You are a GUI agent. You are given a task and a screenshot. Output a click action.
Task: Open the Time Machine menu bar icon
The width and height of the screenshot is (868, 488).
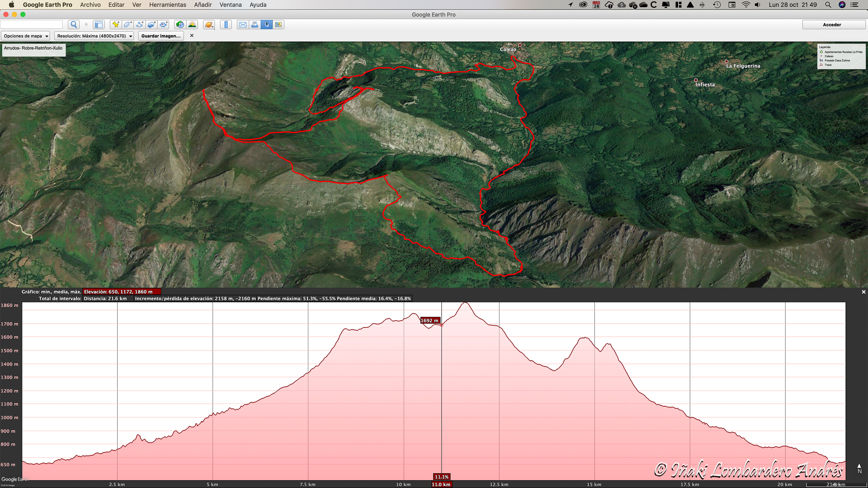pos(717,5)
